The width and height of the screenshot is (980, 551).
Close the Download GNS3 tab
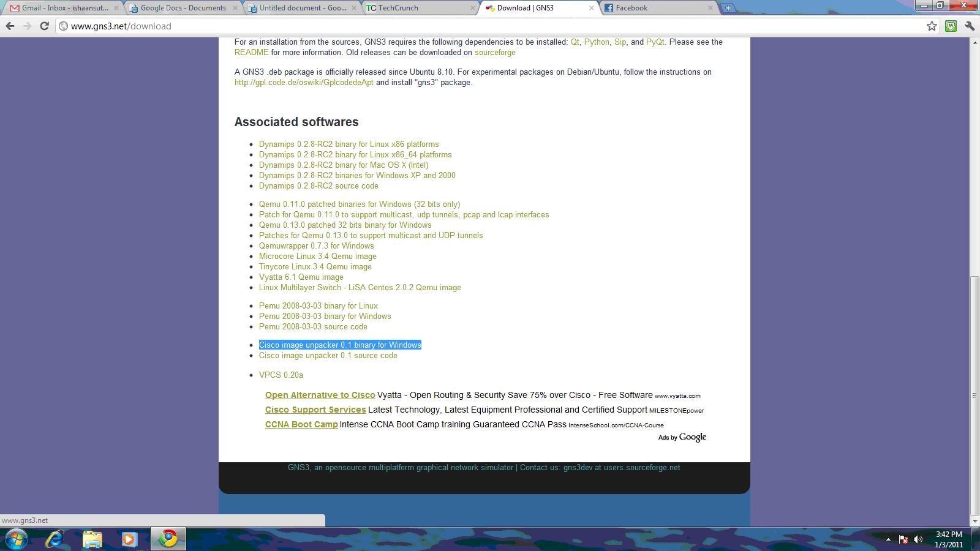coord(592,8)
